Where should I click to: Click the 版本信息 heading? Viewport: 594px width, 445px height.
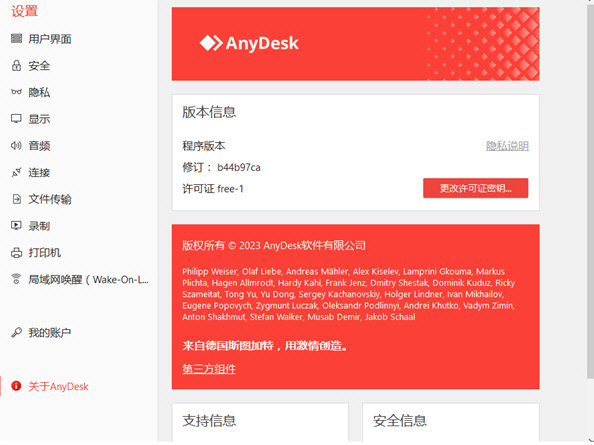pyautogui.click(x=209, y=112)
